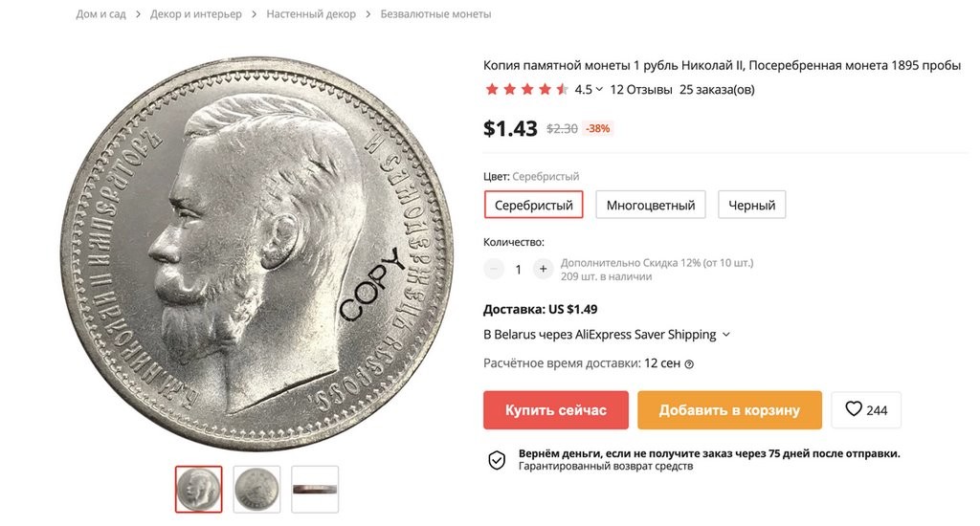The width and height of the screenshot is (980, 526).
Task: Click the money-back guarantee shield icon
Action: coord(497,460)
